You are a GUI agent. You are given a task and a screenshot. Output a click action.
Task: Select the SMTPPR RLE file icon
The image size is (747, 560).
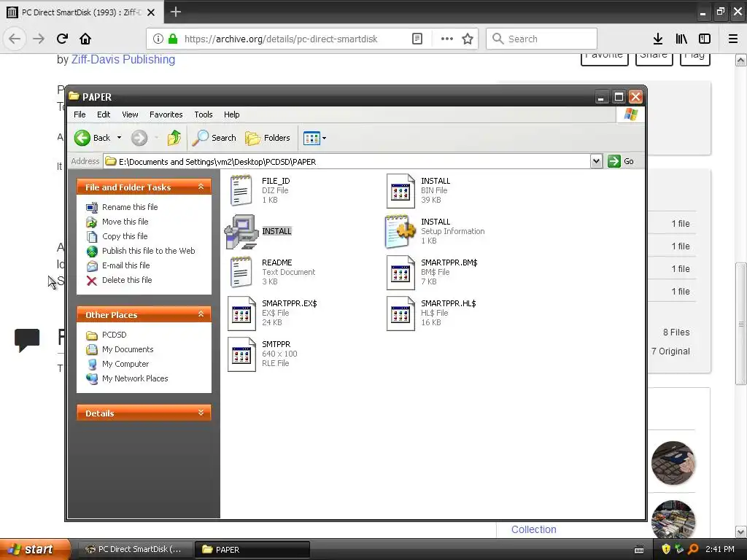[x=241, y=354]
